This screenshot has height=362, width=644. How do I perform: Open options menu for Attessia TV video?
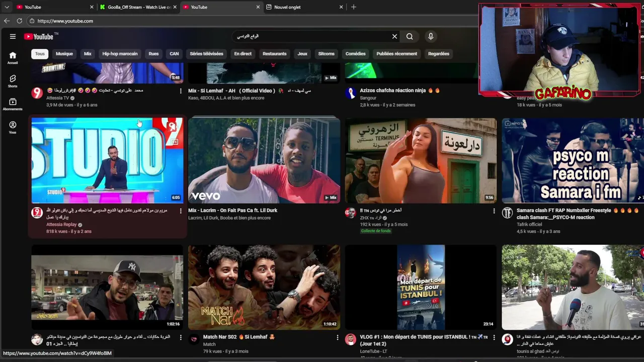pos(181,91)
